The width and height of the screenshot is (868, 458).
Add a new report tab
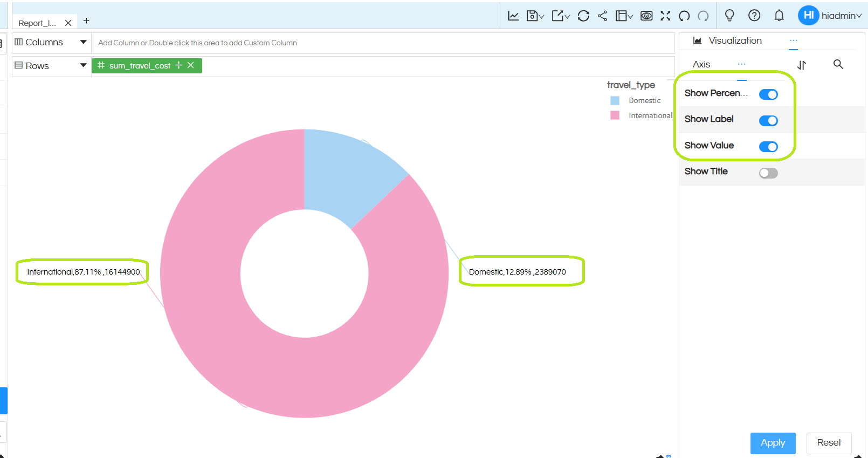point(86,20)
